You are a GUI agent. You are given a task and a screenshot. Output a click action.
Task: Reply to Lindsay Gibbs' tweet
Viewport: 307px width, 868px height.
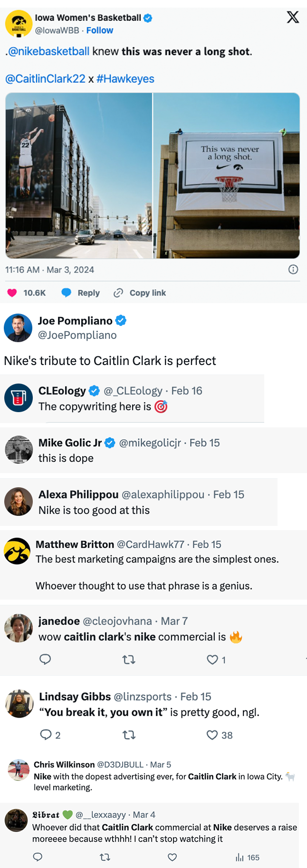click(46, 735)
